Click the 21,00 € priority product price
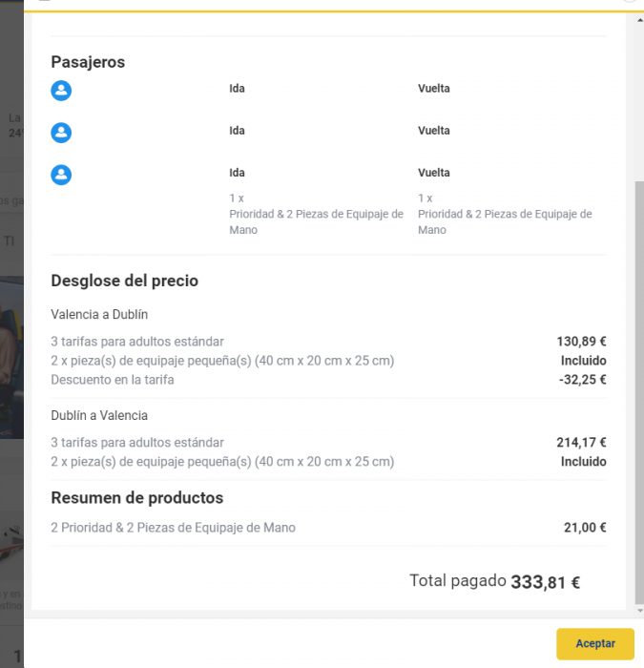 pos(585,528)
